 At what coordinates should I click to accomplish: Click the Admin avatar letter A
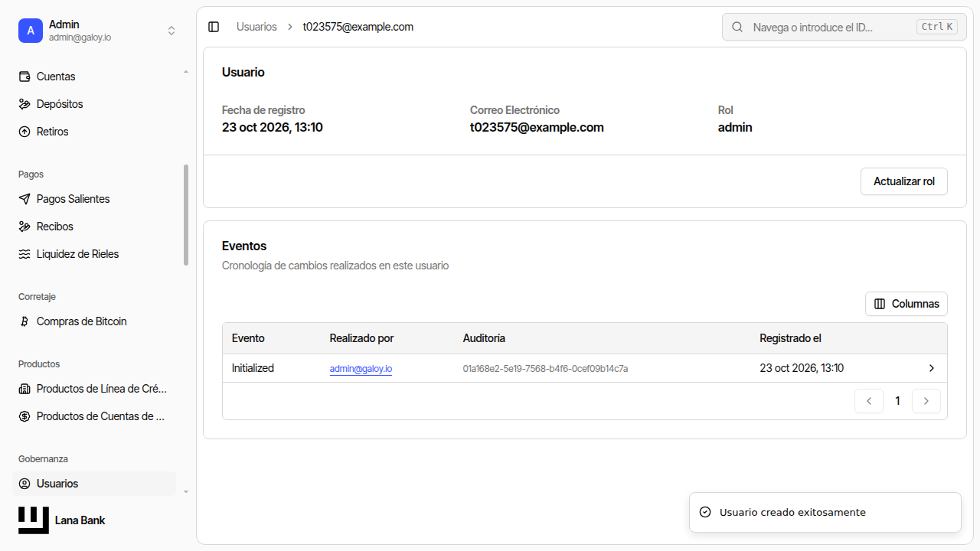click(31, 31)
